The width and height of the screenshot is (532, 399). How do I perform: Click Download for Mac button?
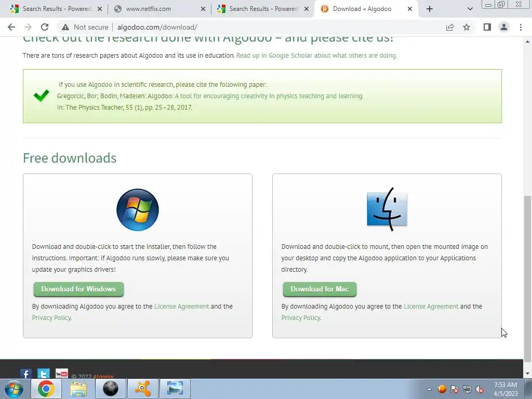[x=320, y=289]
